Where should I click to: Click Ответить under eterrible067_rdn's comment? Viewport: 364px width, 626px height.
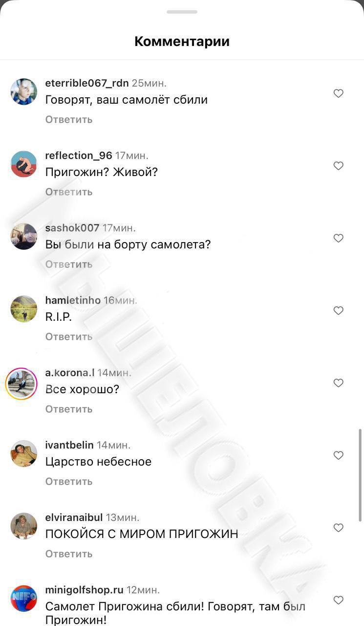point(69,119)
